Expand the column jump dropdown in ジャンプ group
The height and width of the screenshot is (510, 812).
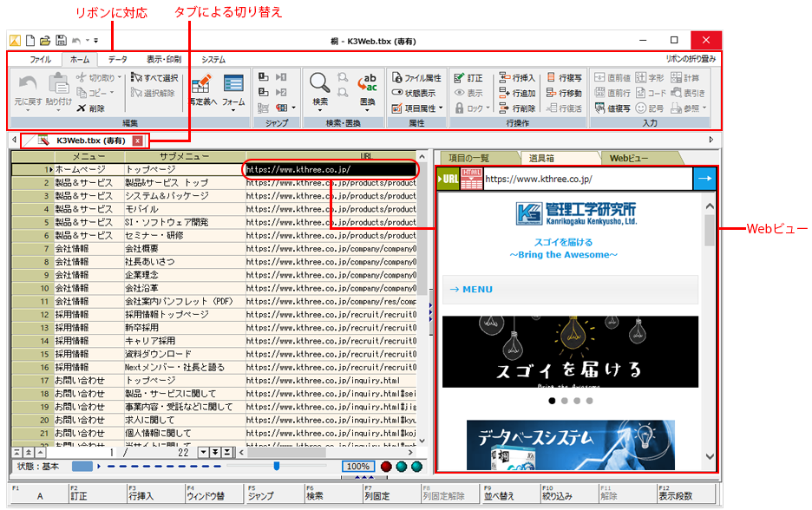tap(293, 108)
